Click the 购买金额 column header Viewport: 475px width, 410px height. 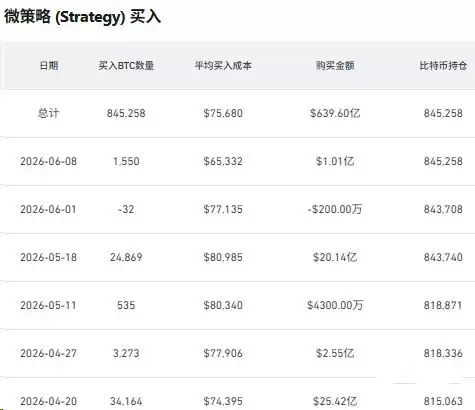pyautogui.click(x=335, y=65)
